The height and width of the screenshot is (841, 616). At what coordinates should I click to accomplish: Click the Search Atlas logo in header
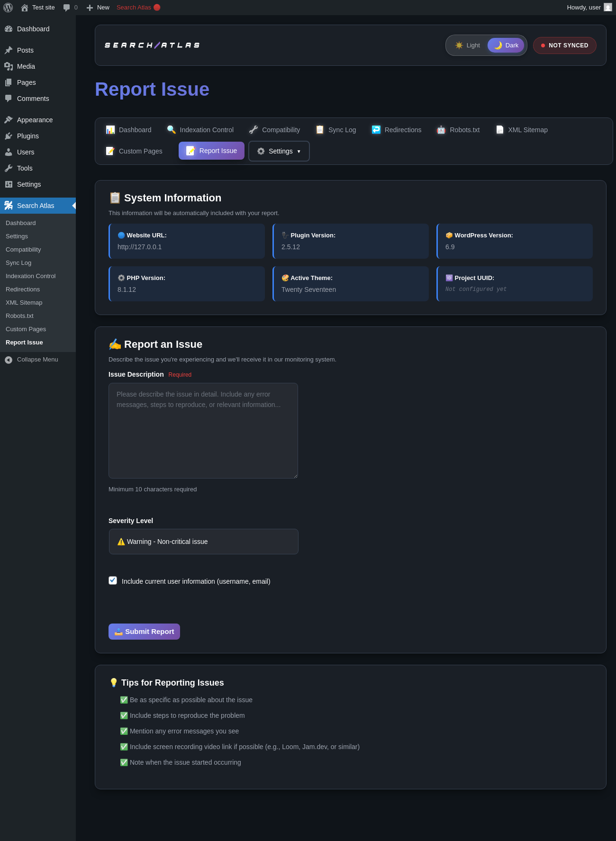coord(152,45)
